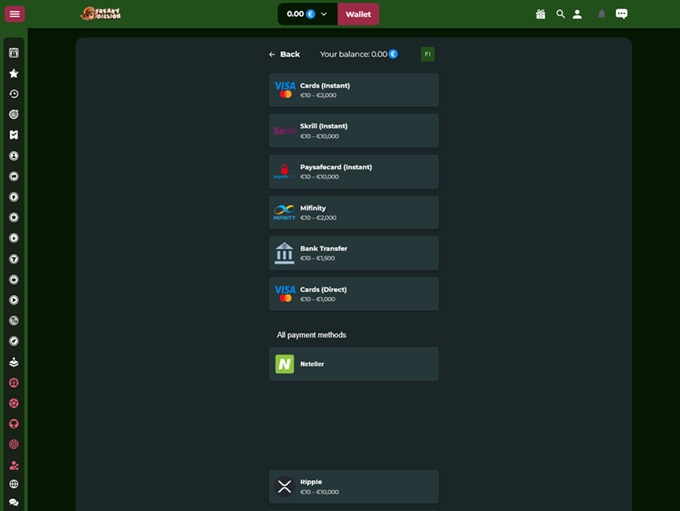Open the hamburger menu button
Image resolution: width=680 pixels, height=511 pixels.
pos(14,14)
